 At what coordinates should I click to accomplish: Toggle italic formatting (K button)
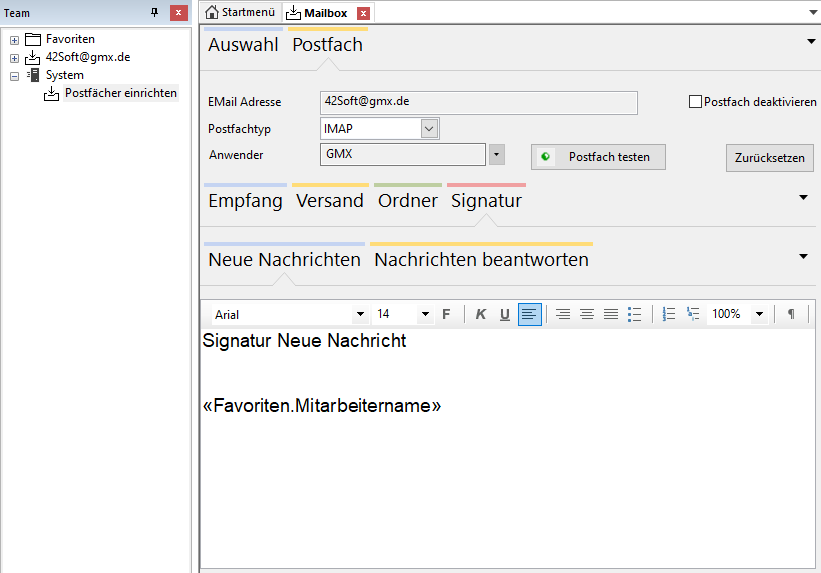pos(480,314)
